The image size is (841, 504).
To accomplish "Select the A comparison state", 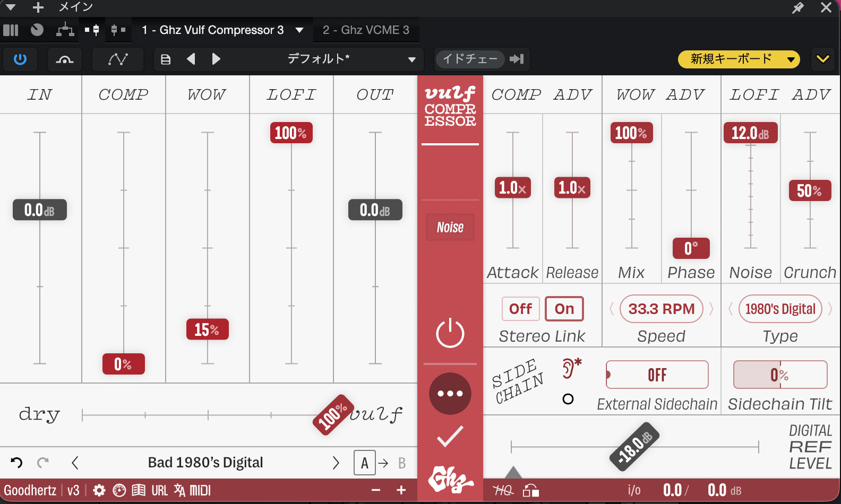I will click(x=365, y=463).
